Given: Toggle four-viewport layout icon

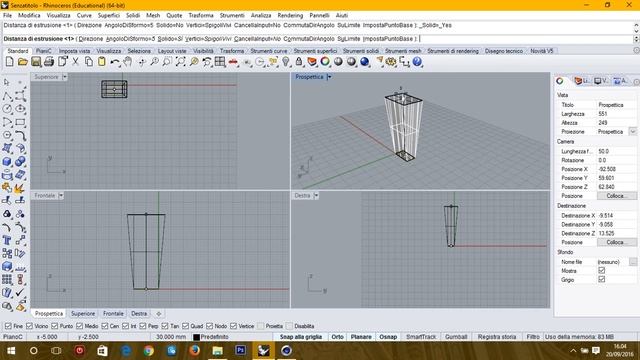Looking at the screenshot, I should click(220, 62).
